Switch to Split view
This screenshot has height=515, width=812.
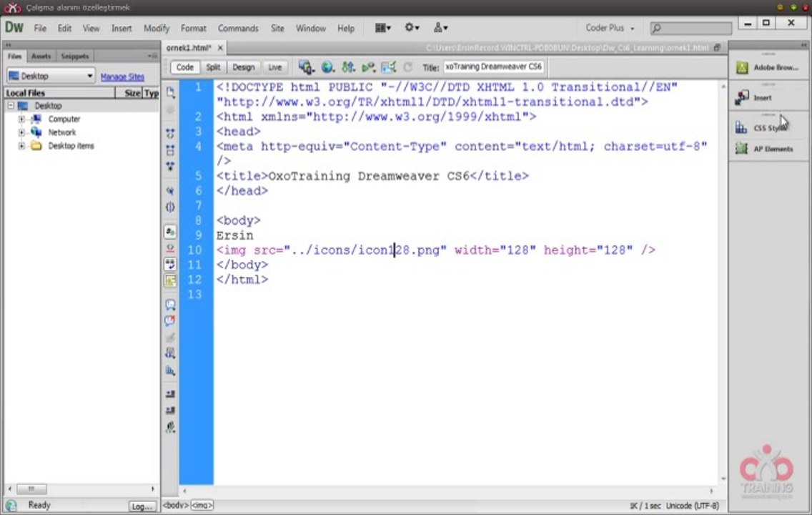(213, 67)
